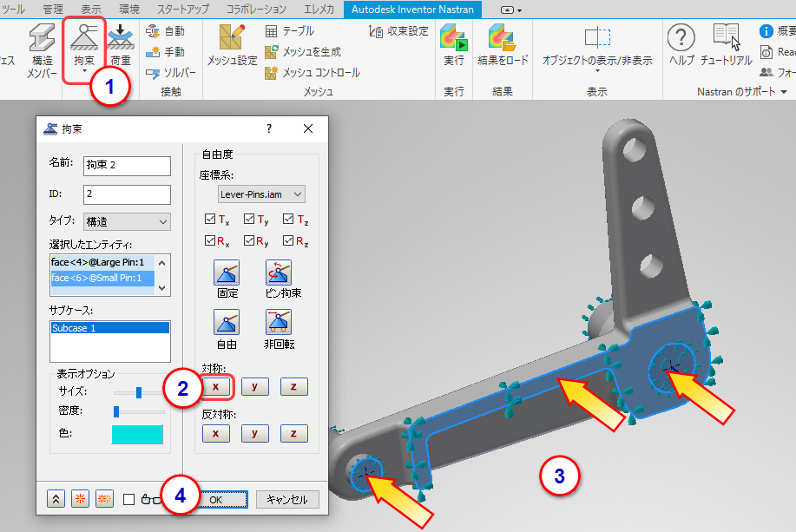Toggle the preview glasses checkbox

point(129,500)
